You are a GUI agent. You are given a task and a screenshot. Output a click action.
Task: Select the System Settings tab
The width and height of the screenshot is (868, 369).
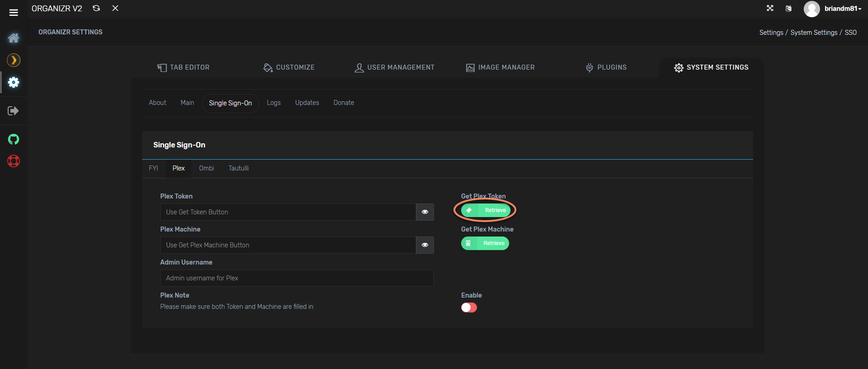click(x=711, y=67)
